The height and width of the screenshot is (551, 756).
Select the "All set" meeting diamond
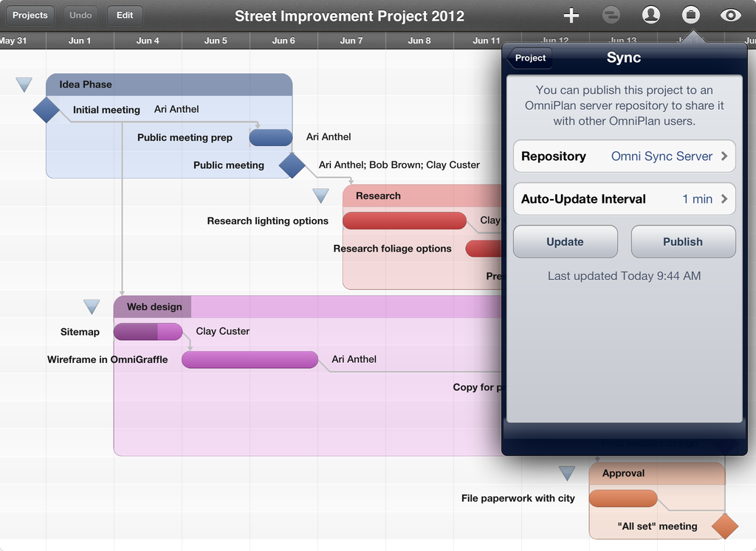pos(724,526)
